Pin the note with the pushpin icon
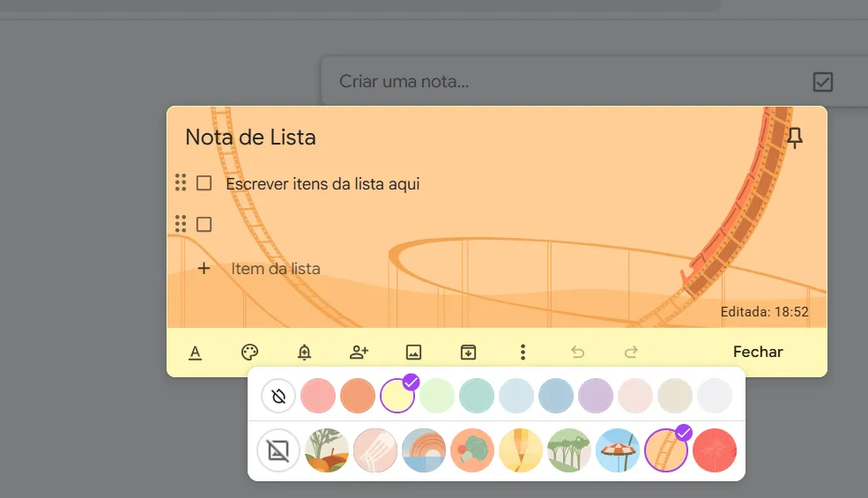Screen dimensions: 868x498 [794, 138]
